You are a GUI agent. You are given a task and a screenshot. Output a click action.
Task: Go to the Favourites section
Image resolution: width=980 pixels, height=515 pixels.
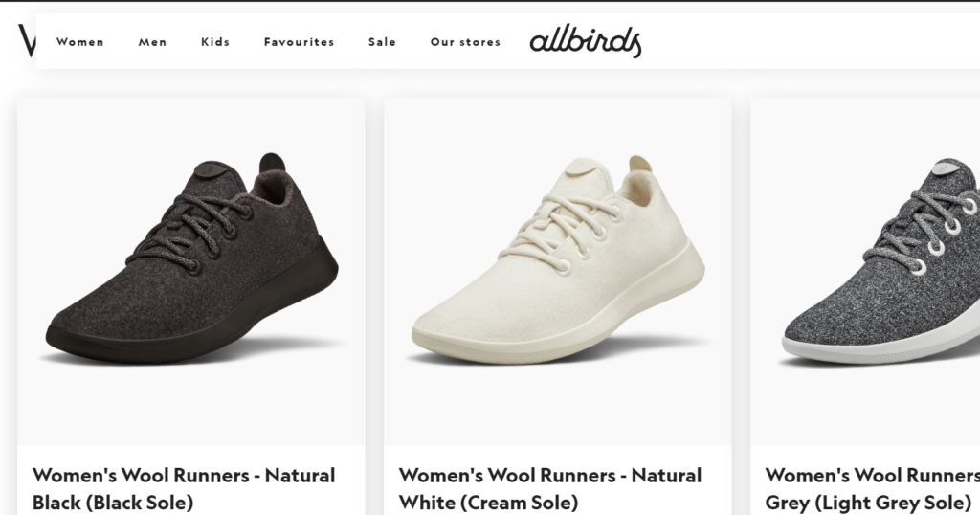point(299,42)
